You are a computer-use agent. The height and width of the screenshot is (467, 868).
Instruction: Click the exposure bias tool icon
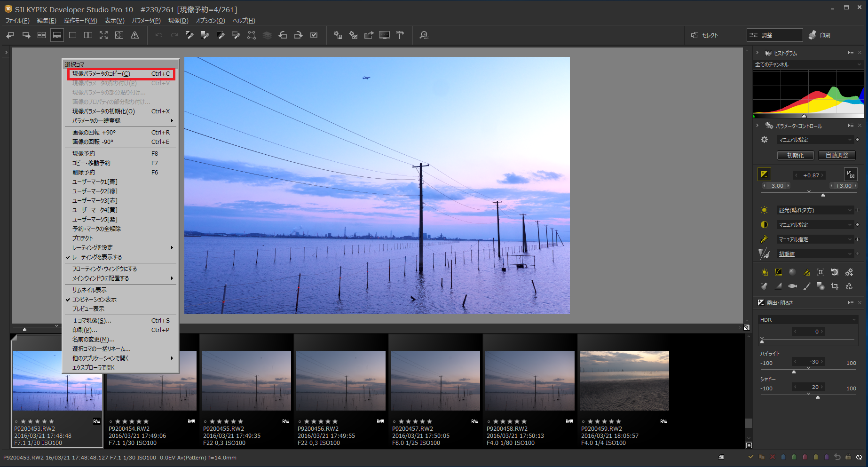[x=764, y=174]
